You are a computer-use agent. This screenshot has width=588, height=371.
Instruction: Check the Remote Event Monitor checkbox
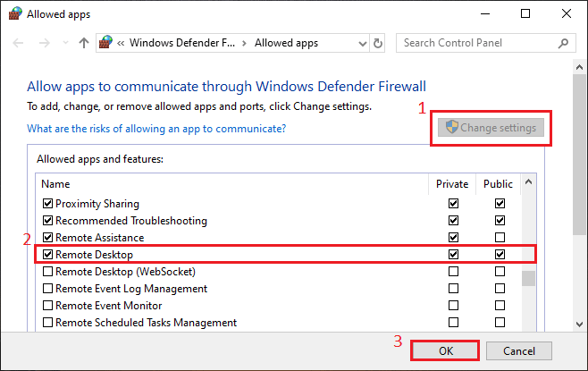click(x=47, y=306)
